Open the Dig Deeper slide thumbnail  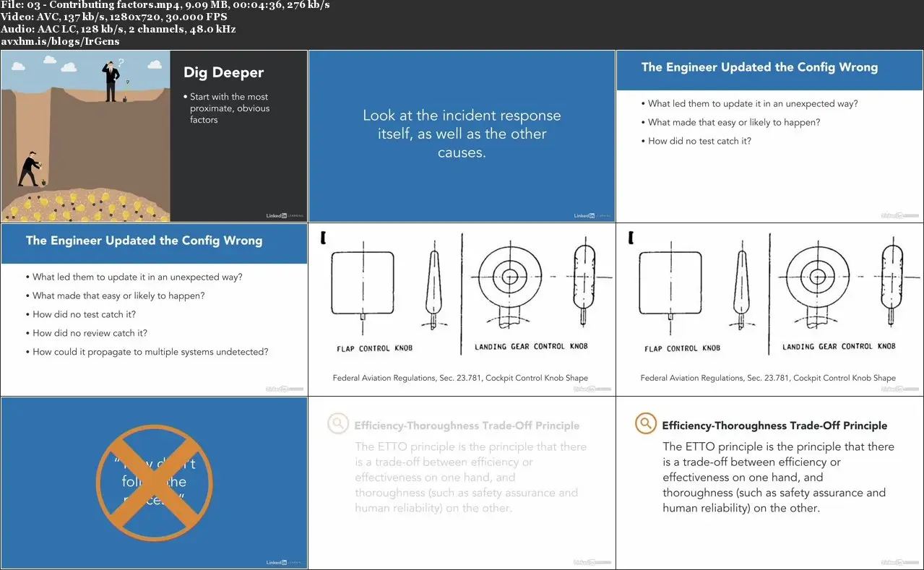[154, 136]
